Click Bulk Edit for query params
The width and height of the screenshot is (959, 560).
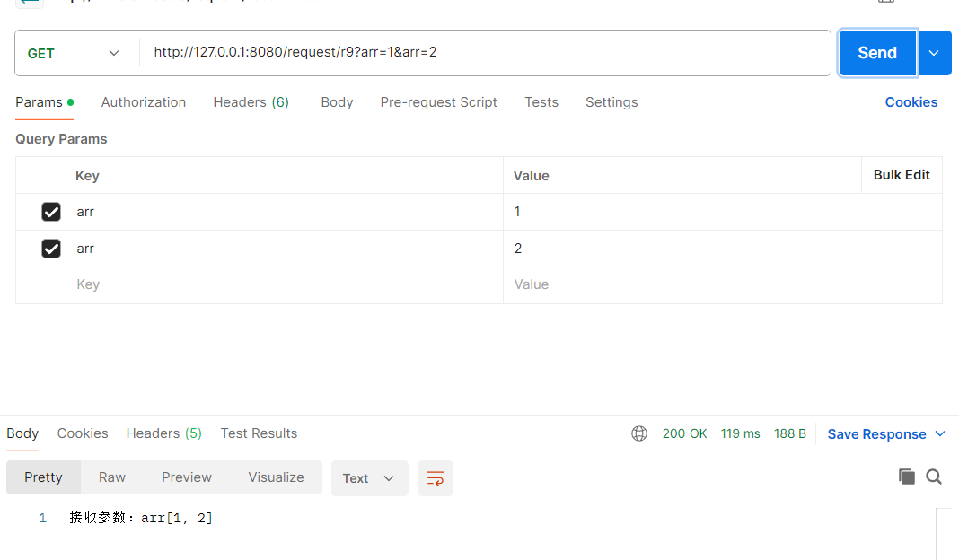tap(902, 175)
